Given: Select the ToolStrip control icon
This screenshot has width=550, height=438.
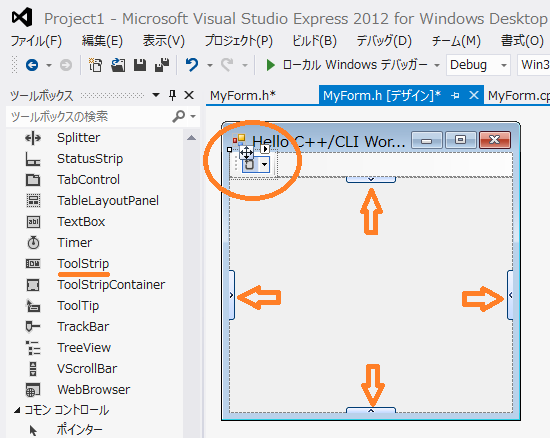Looking at the screenshot, I should coord(33,264).
